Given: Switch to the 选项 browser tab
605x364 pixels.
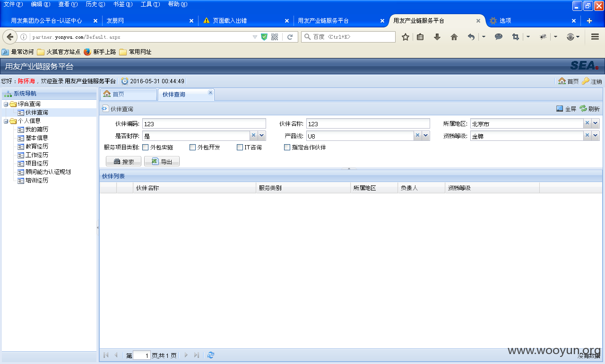Looking at the screenshot, I should [x=533, y=21].
